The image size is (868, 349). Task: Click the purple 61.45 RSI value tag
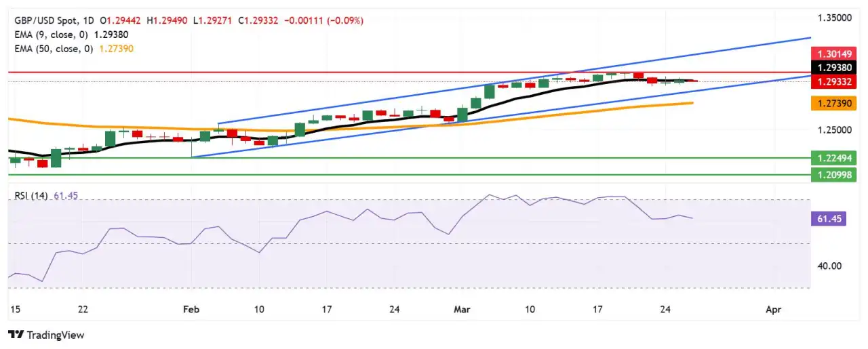tap(827, 219)
